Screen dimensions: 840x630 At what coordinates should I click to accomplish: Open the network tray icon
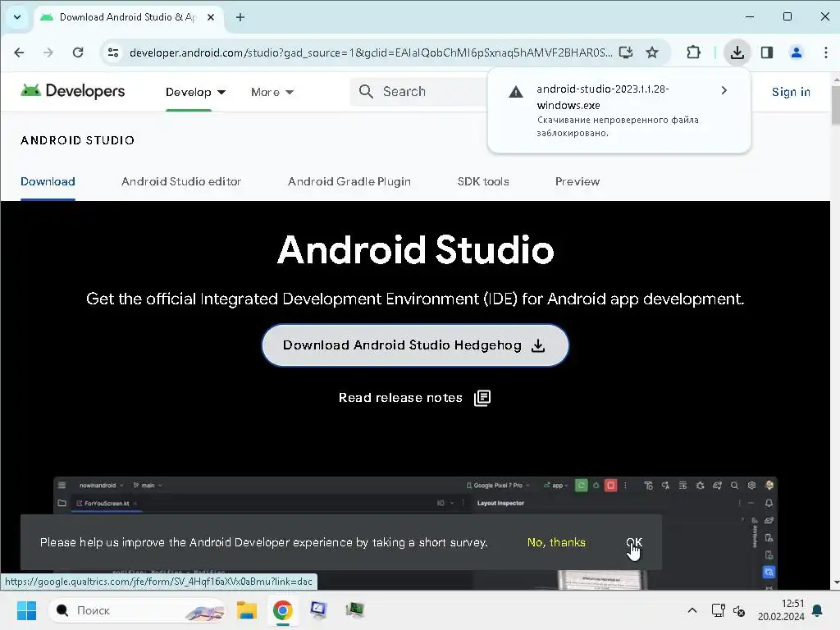718,610
